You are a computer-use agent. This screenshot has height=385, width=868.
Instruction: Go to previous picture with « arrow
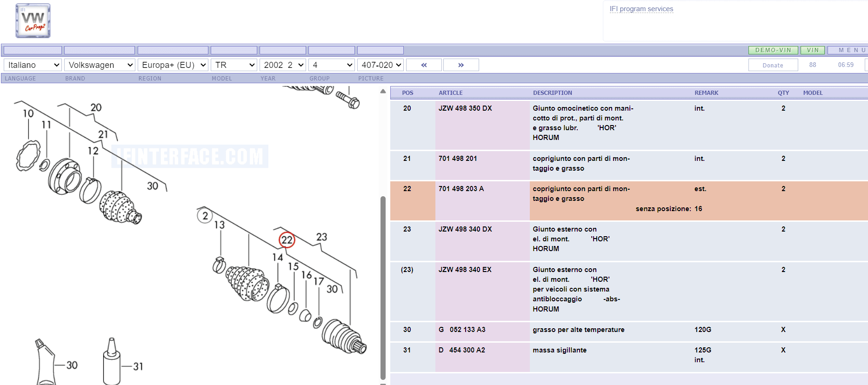click(x=424, y=65)
